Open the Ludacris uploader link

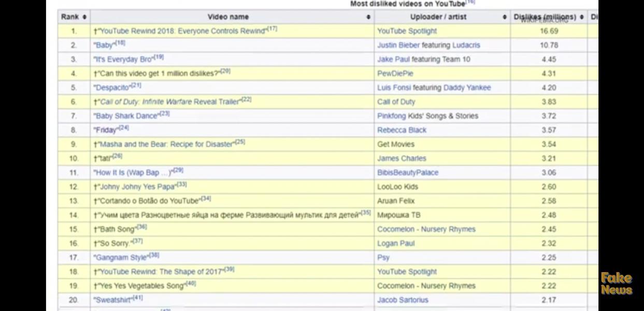[466, 45]
